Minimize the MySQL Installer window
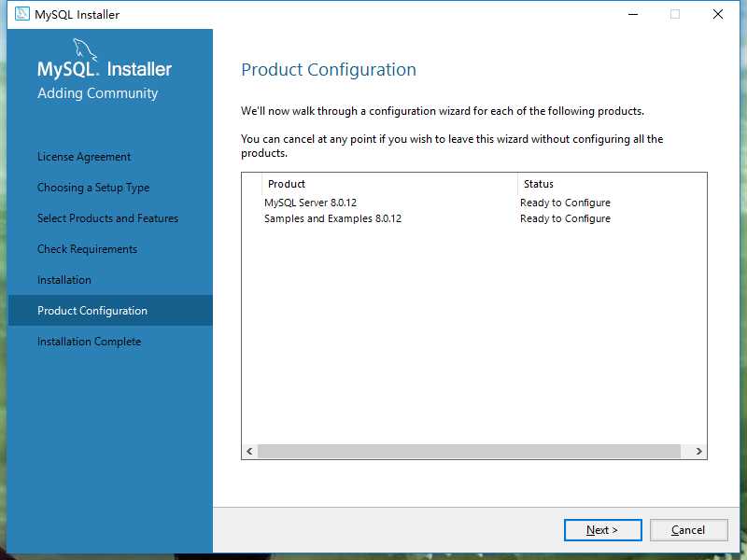Viewport: 747px width, 560px height. [633, 14]
